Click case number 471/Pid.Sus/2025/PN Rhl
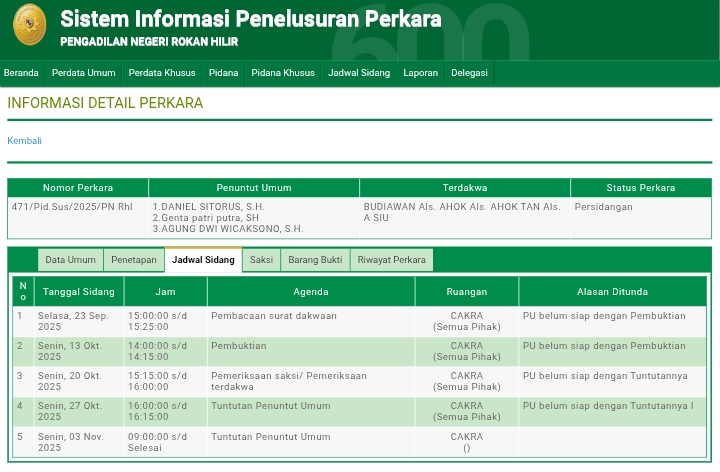 (72, 207)
